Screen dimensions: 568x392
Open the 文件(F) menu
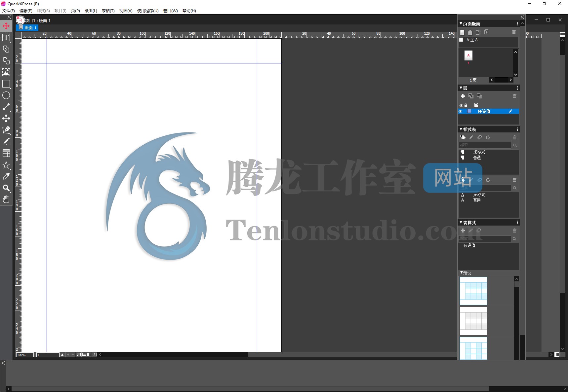(x=9, y=11)
